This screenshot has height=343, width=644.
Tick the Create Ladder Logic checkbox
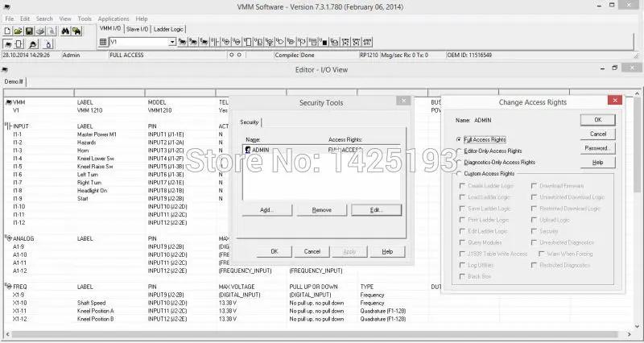click(x=462, y=186)
